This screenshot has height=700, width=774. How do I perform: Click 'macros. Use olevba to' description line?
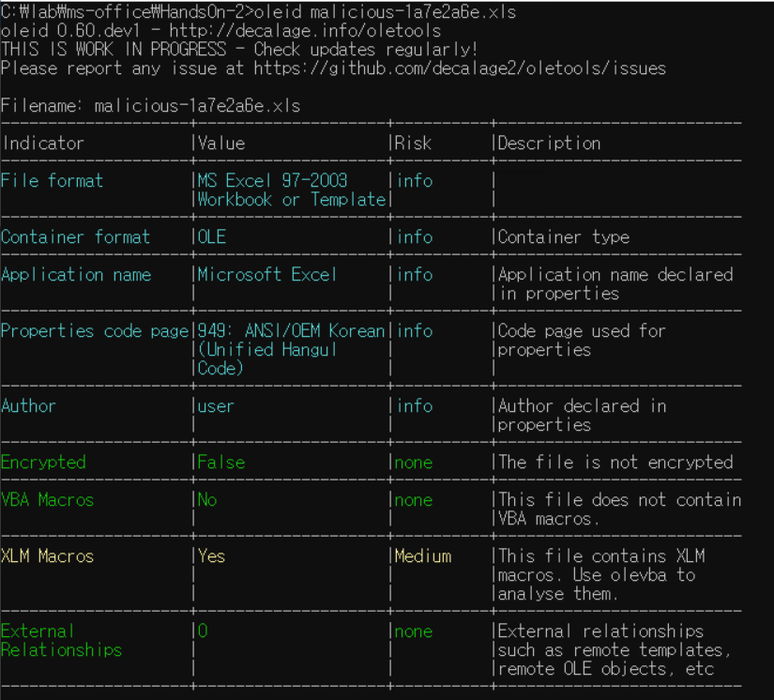(597, 574)
